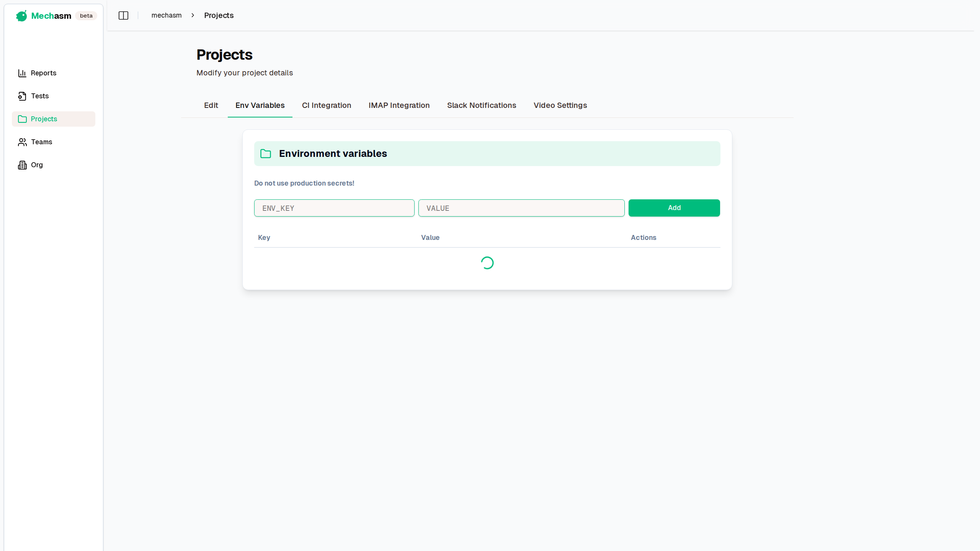This screenshot has width=980, height=551.
Task: Switch to the Edit tab
Action: pyautogui.click(x=211, y=105)
